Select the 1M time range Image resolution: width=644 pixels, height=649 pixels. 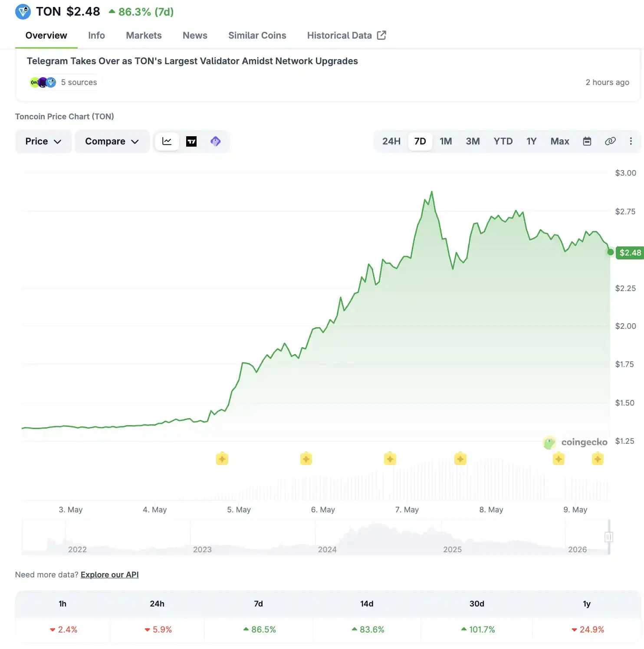(x=446, y=141)
